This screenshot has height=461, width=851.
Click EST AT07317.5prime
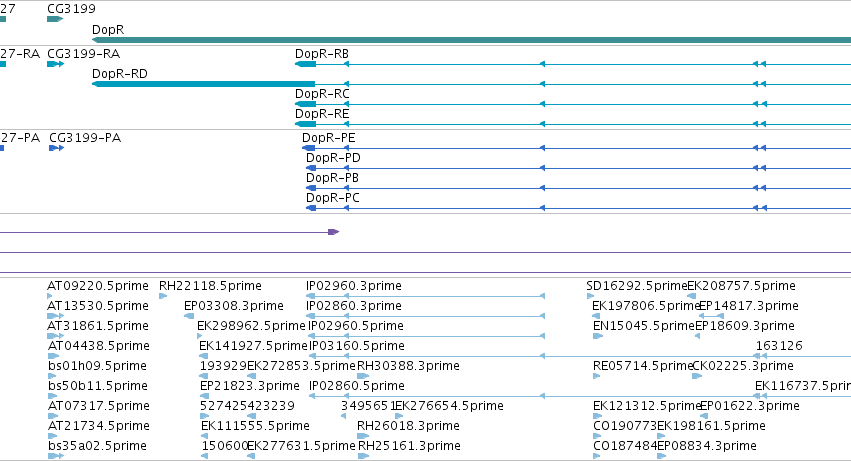[98, 406]
